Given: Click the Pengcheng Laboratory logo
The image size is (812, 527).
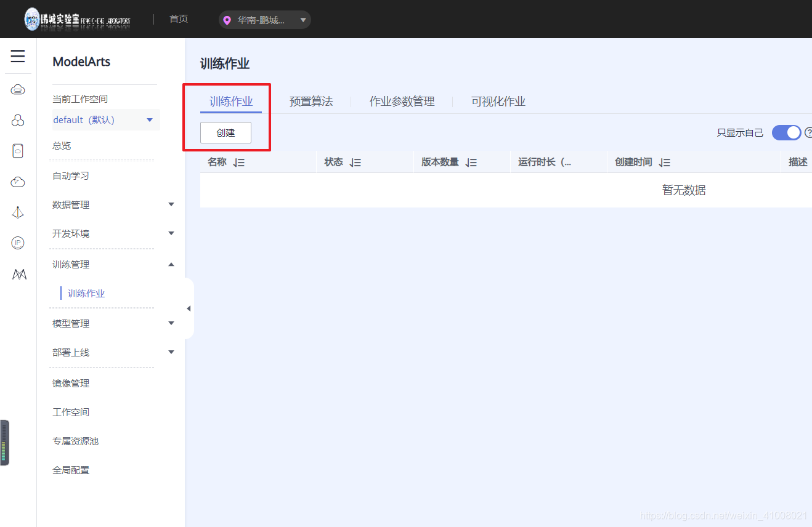Looking at the screenshot, I should click(x=78, y=19).
